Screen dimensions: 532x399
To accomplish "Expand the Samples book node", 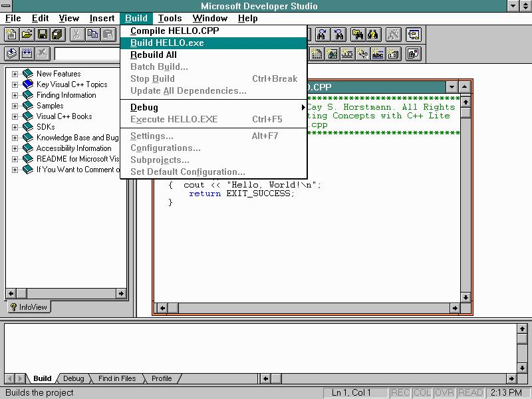I will click(15, 105).
